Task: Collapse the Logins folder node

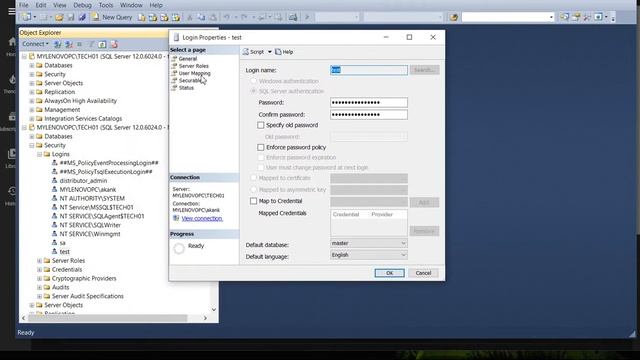Action: [40, 154]
